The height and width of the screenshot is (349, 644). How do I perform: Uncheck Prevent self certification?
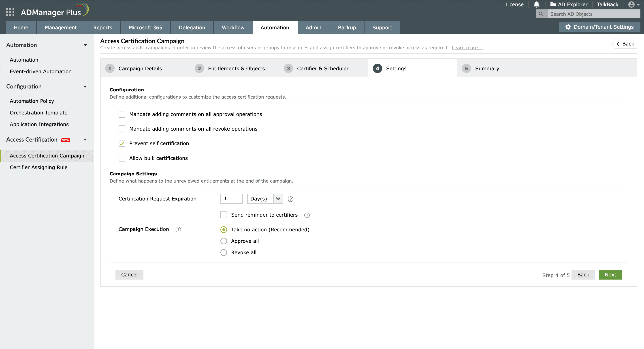[x=122, y=143]
